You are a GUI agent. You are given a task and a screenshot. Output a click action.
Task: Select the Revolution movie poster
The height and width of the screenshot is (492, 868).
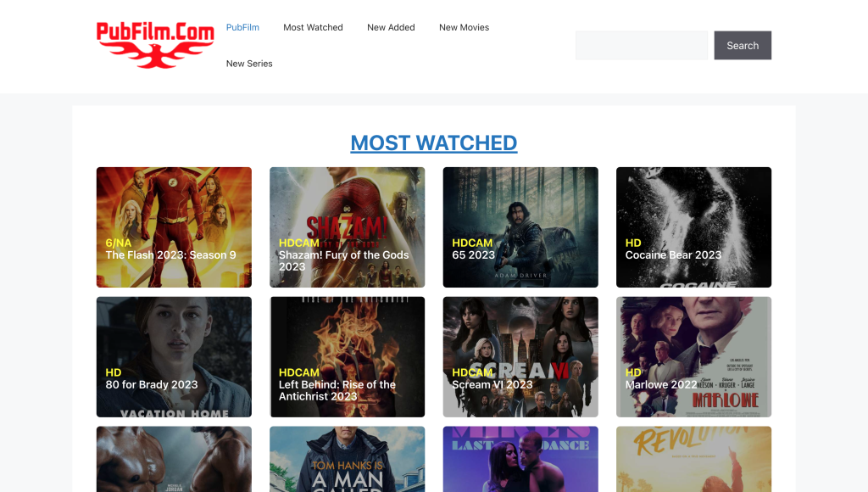coord(693,459)
